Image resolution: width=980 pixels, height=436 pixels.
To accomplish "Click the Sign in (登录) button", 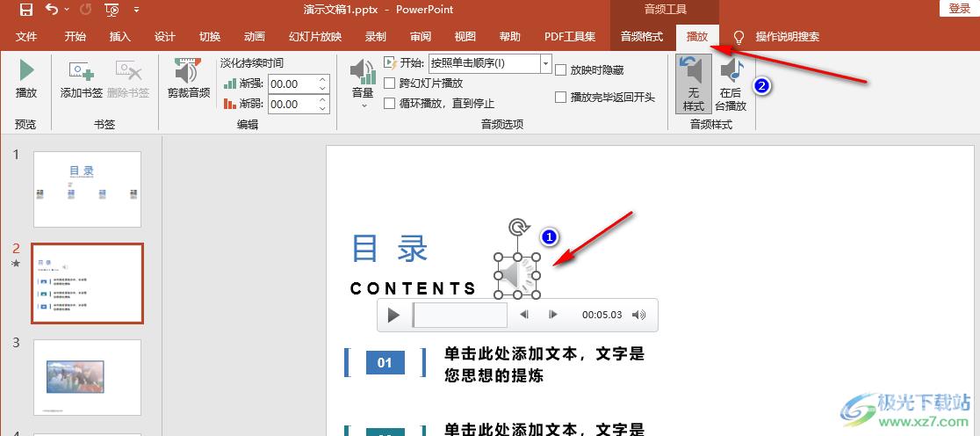I will click(x=960, y=8).
